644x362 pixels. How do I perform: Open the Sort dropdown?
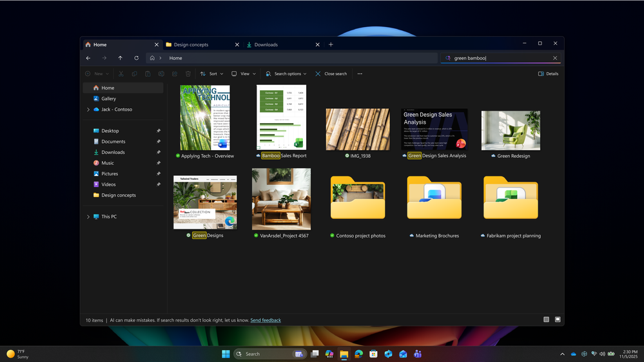click(211, 74)
